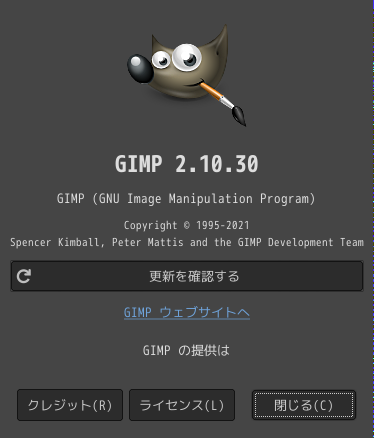
Task: Click the GIMP の提供は text
Action: (186, 350)
